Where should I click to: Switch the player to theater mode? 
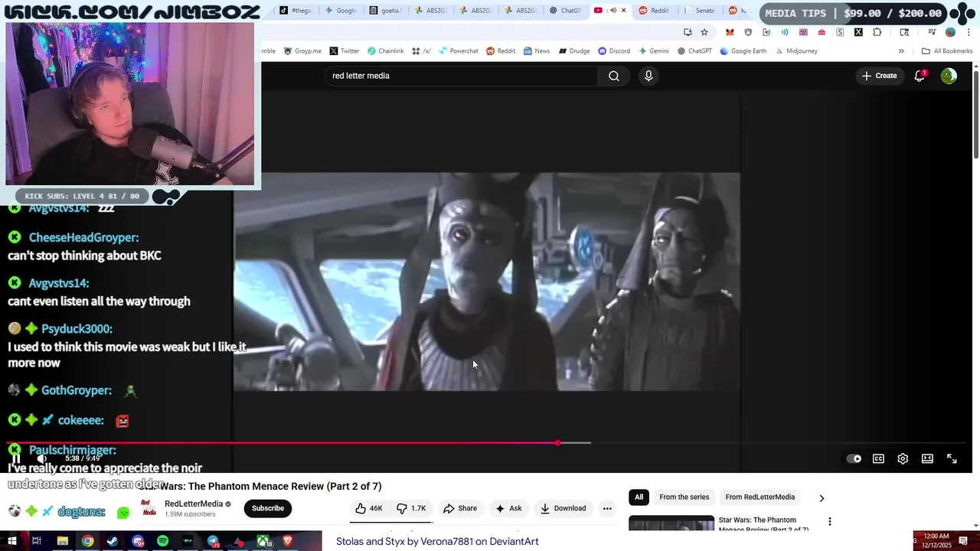coord(927,458)
